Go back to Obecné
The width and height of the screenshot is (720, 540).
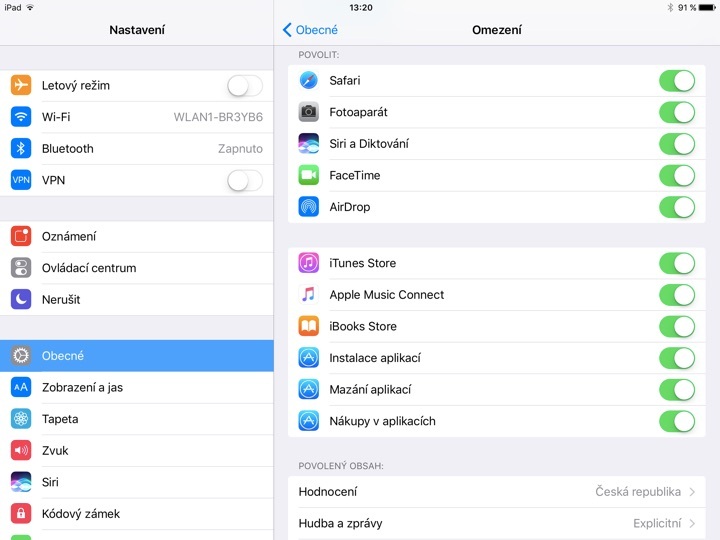point(310,30)
